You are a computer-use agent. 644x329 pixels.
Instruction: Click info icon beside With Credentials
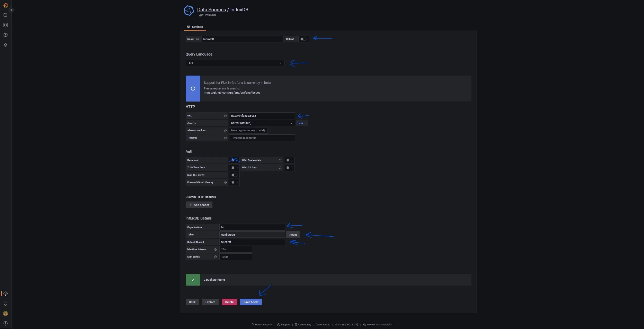[280, 160]
